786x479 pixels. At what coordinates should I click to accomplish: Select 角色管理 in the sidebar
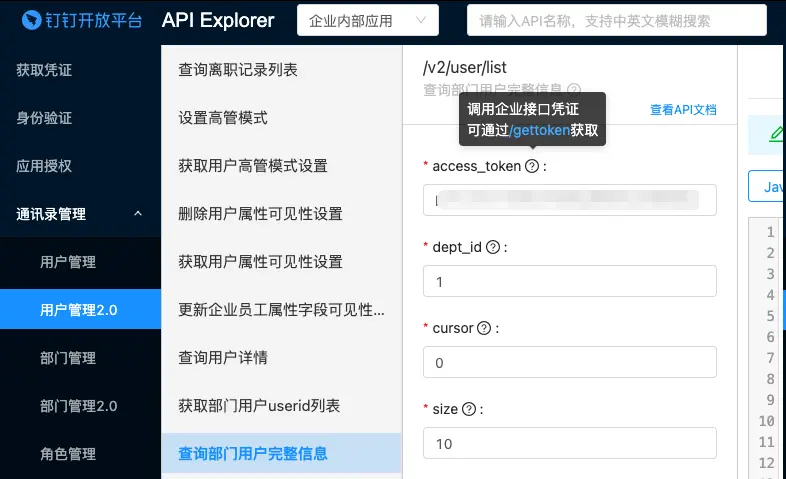click(x=68, y=454)
